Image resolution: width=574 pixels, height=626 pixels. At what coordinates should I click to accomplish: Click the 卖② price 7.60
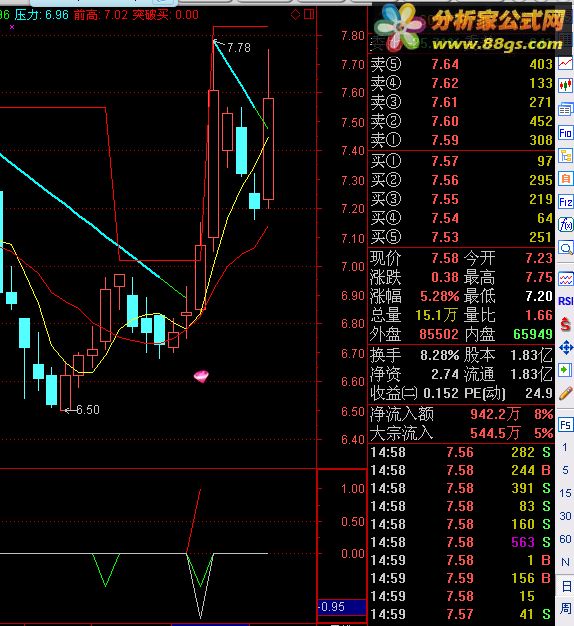pos(445,121)
